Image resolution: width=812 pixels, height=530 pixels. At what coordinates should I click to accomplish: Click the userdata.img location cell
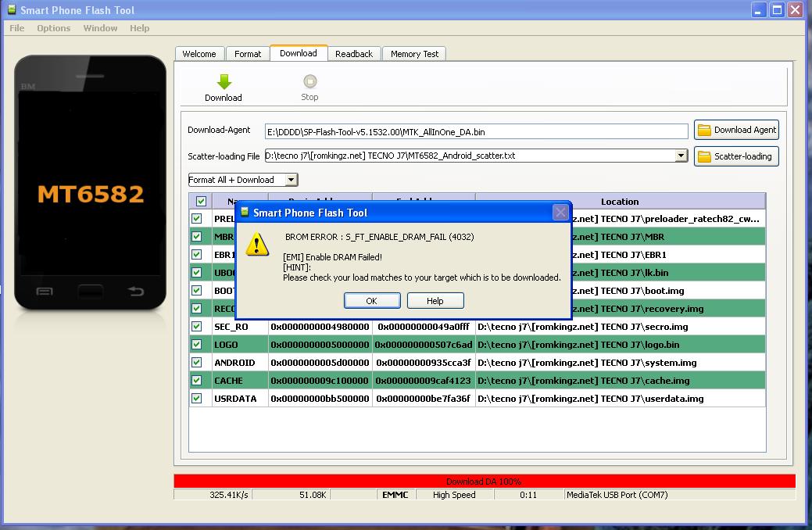pos(621,399)
